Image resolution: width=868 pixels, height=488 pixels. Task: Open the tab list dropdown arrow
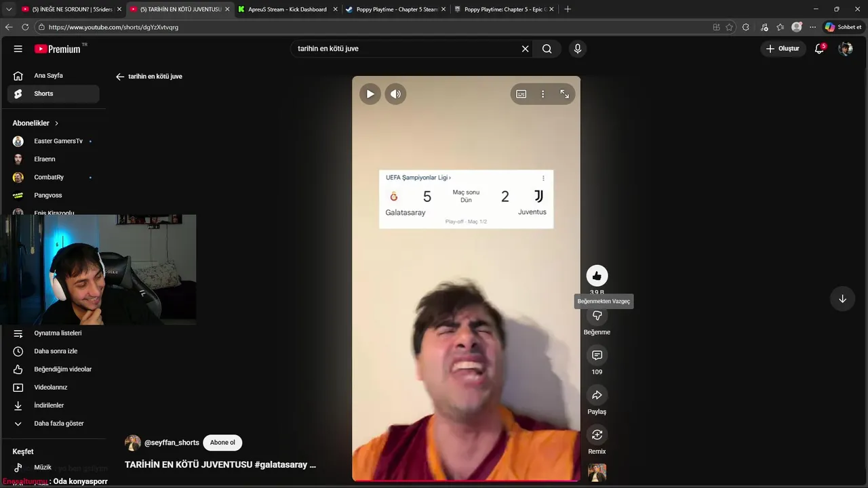[9, 9]
